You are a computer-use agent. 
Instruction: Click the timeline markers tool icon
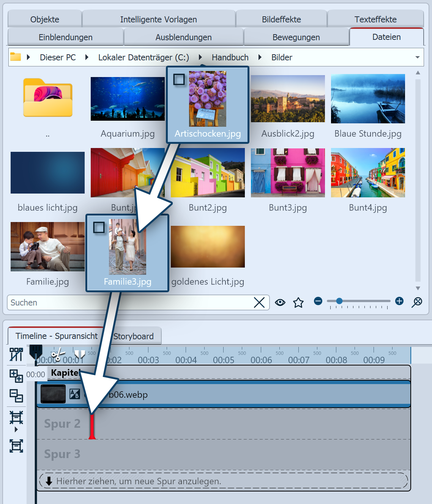pyautogui.click(x=16, y=354)
